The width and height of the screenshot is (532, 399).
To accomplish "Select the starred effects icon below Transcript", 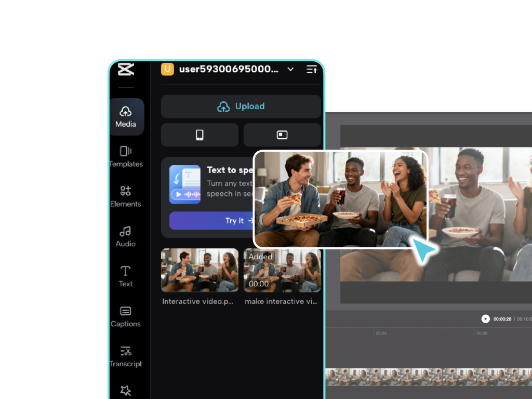I will [x=125, y=390].
